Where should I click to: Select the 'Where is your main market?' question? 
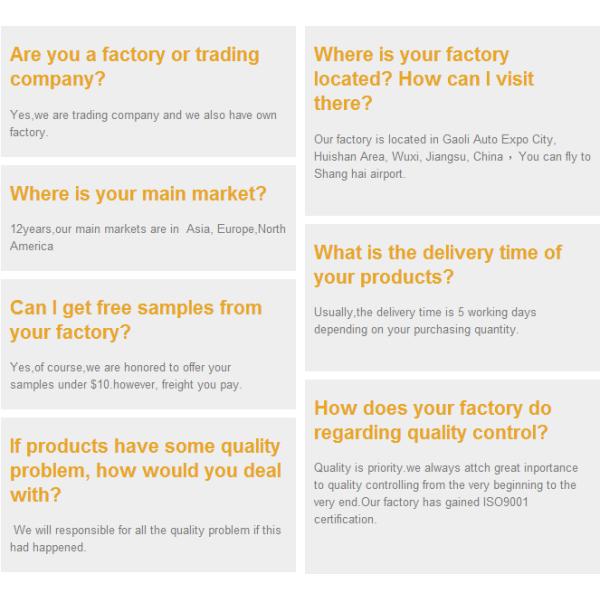(138, 193)
